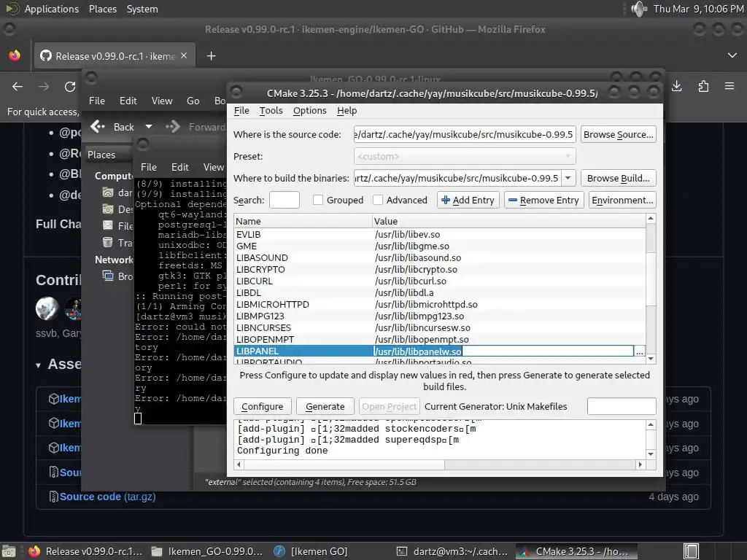Click the Search input field in CMake

[x=285, y=200]
